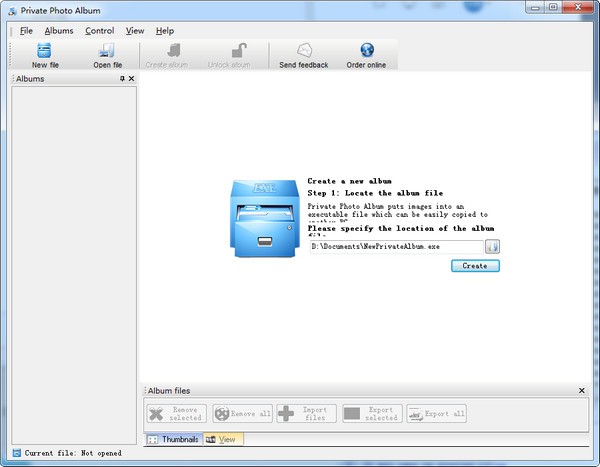600x467 pixels.
Task: Pin the Albums panel with pushpin icon
Action: (122, 78)
